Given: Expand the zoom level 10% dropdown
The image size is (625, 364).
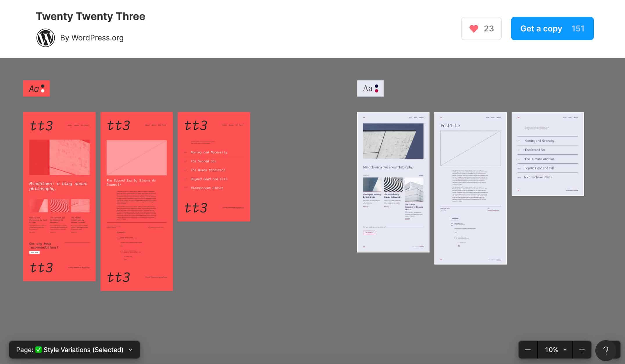Looking at the screenshot, I should click(555, 350).
